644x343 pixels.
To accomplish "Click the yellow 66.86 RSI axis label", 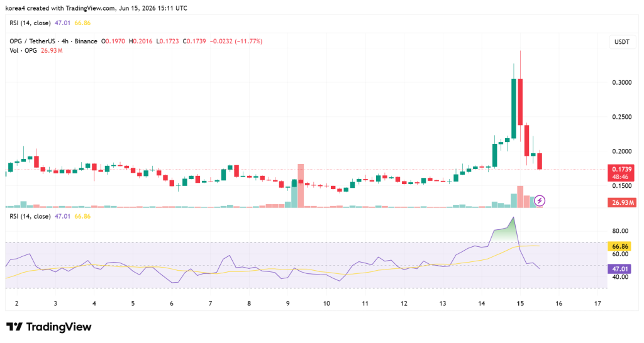I will pos(620,246).
